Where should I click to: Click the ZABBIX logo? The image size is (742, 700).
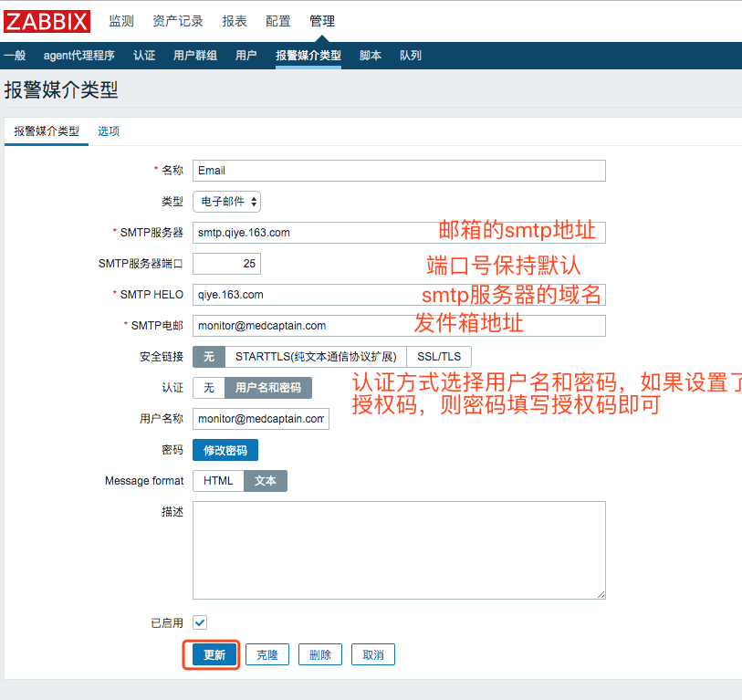(47, 21)
